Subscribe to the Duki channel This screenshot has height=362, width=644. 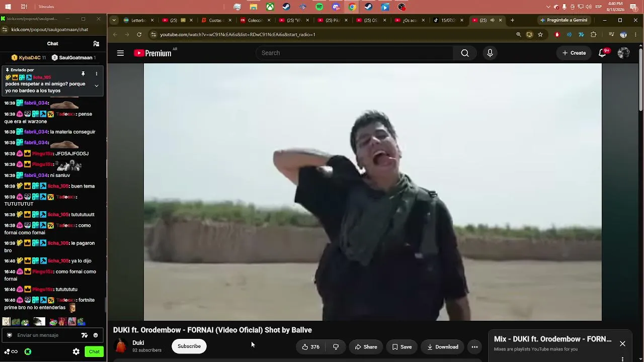(189, 346)
